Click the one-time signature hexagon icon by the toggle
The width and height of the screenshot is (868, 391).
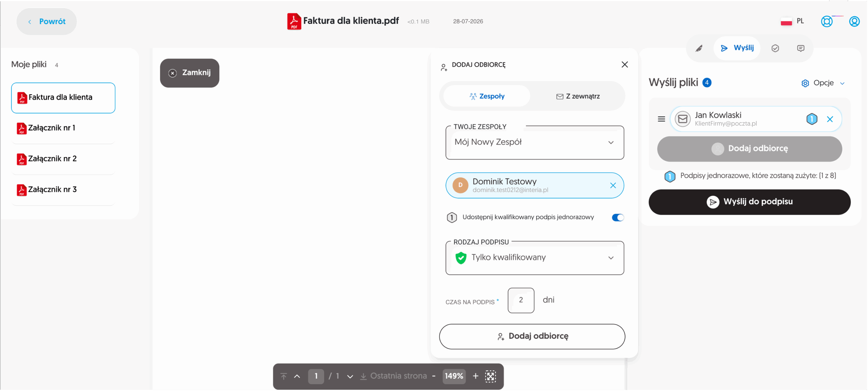452,217
